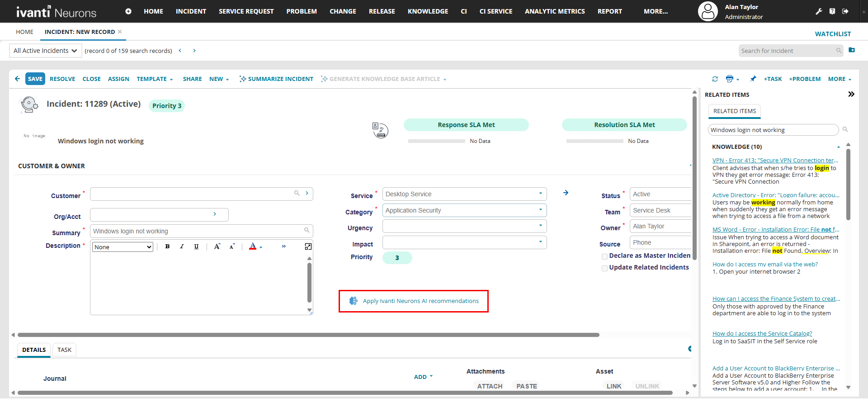
Task: Open the KNOWLEDGE menu in top navigation
Action: (x=428, y=11)
